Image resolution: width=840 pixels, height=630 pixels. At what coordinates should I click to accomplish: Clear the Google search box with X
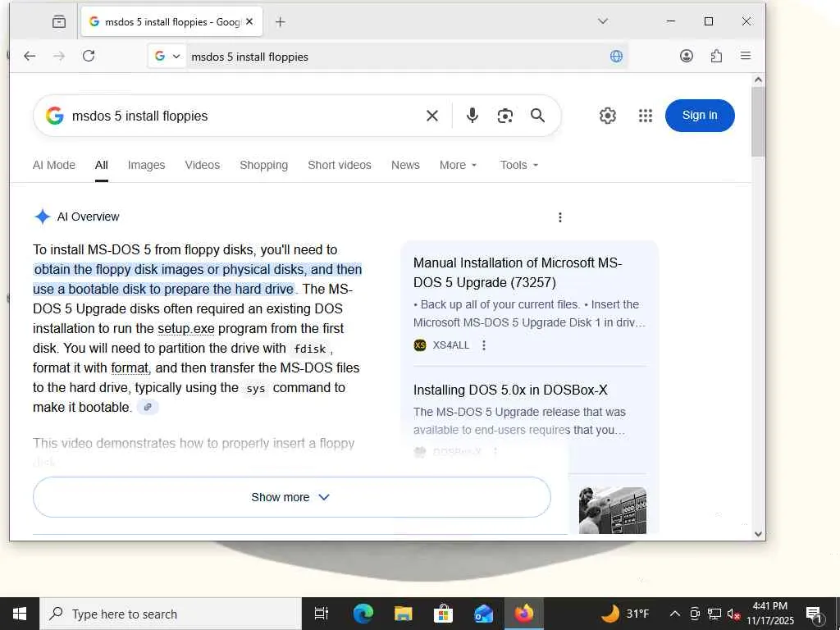pos(432,116)
